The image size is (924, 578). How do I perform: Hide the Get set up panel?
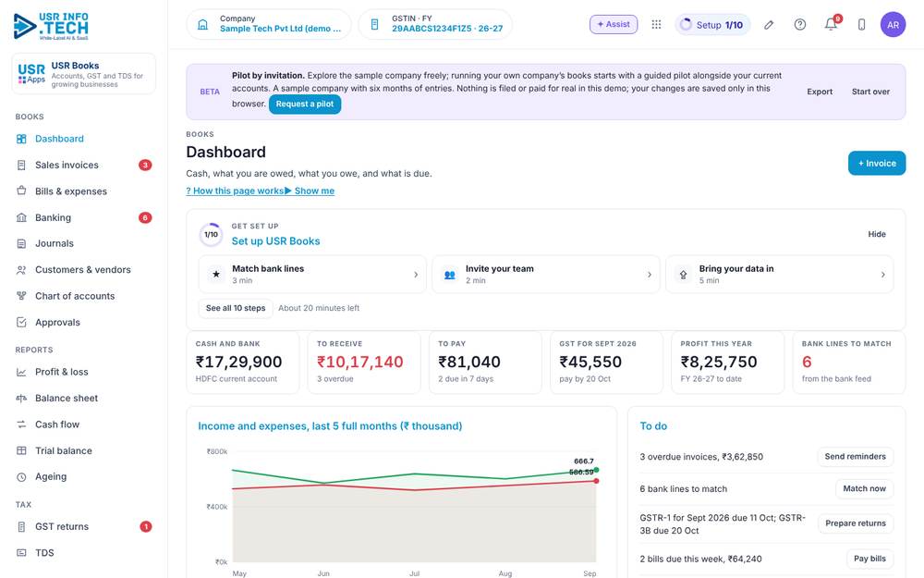pos(877,234)
